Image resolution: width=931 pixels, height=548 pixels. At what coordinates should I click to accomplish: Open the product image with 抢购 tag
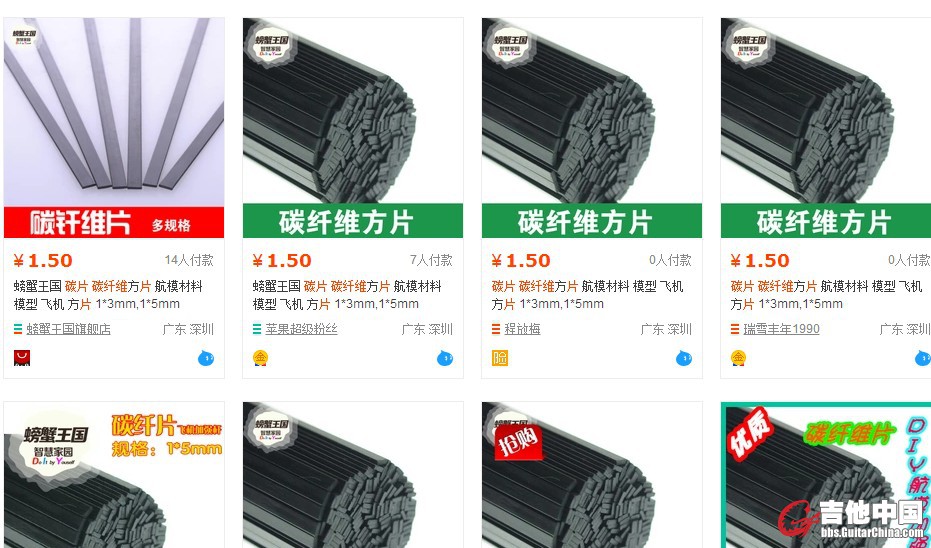(591, 475)
